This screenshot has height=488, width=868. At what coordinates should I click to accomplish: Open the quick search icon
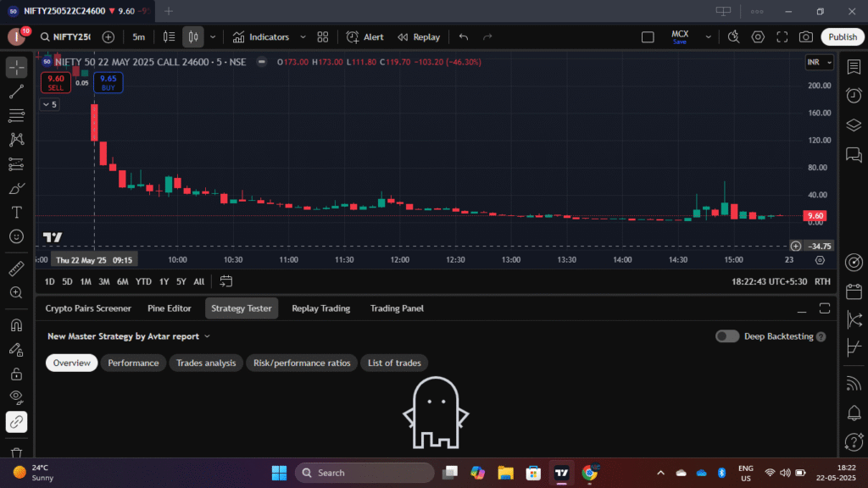733,37
